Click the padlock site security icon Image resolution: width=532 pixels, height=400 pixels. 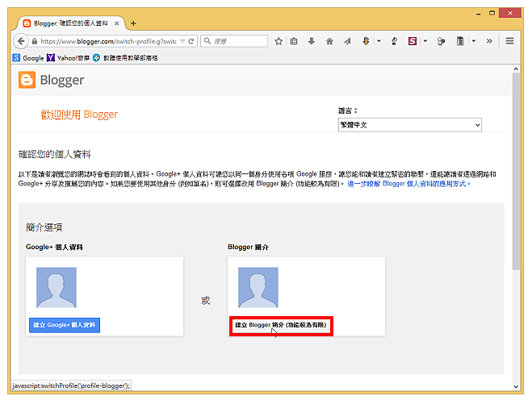(34, 41)
